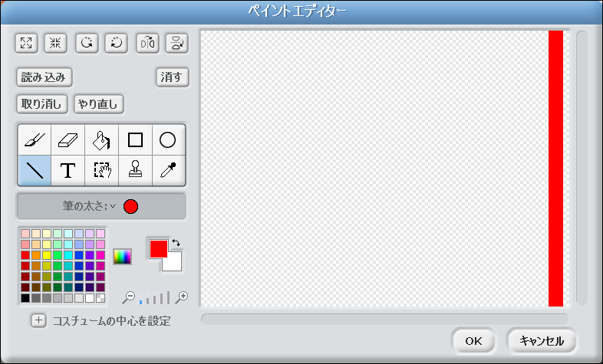Click the red vertical line on canvas
Image resolution: width=603 pixels, height=364 pixels.
[x=555, y=168]
